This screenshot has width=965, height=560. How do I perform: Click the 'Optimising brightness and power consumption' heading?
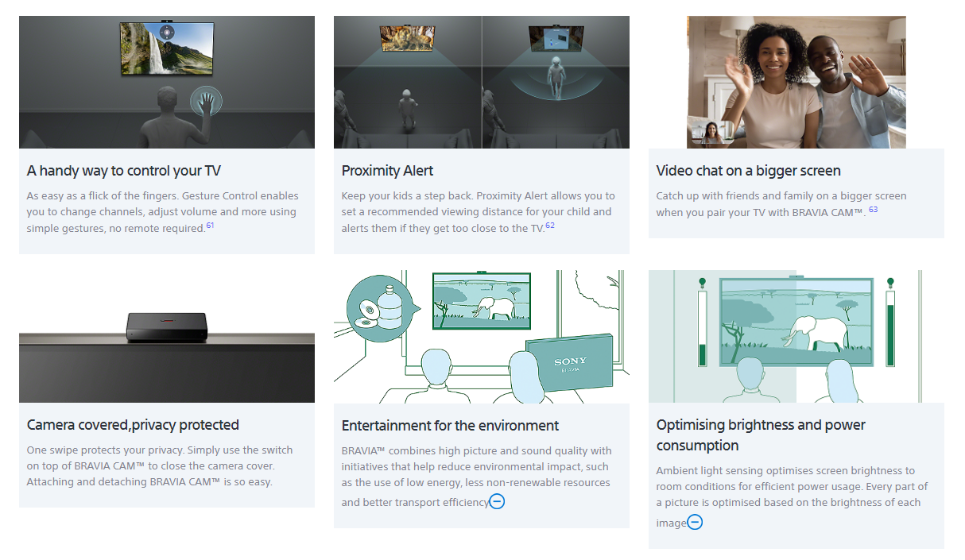[x=761, y=435]
